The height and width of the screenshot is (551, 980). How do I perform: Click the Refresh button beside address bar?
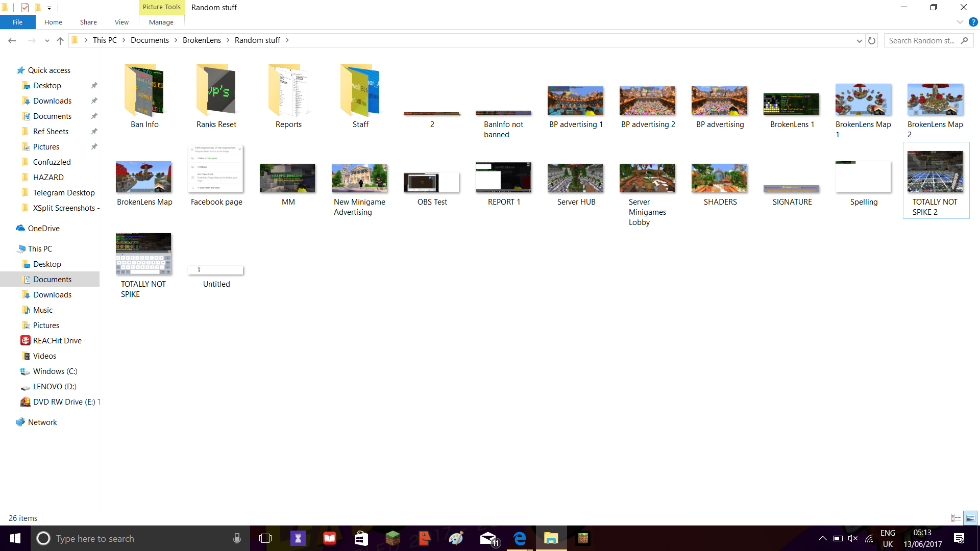coord(872,40)
